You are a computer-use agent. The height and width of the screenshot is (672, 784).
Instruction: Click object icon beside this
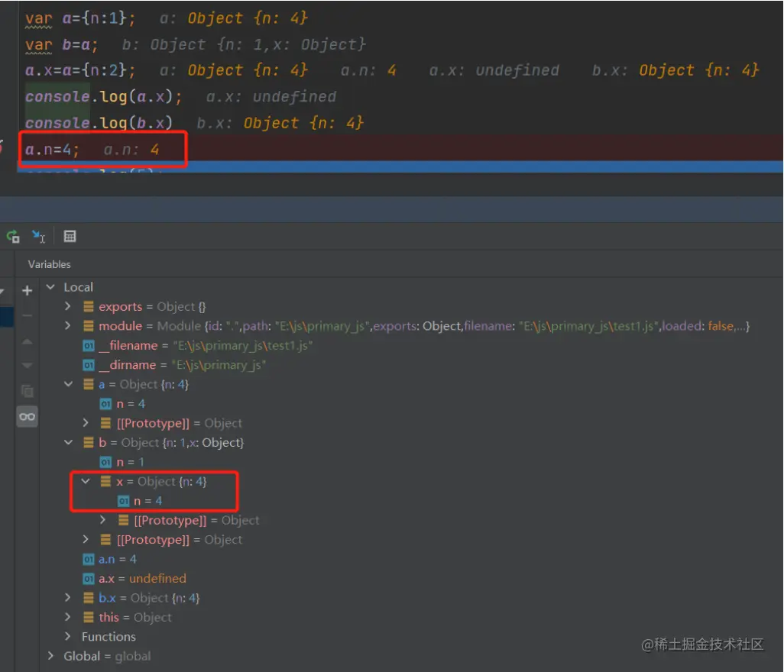[x=89, y=617]
